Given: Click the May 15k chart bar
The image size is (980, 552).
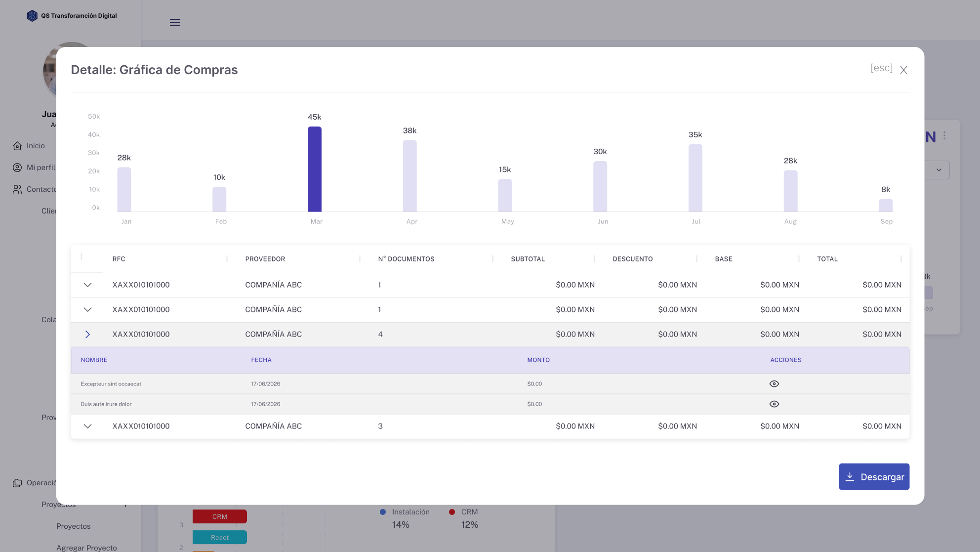Looking at the screenshot, I should click(505, 195).
